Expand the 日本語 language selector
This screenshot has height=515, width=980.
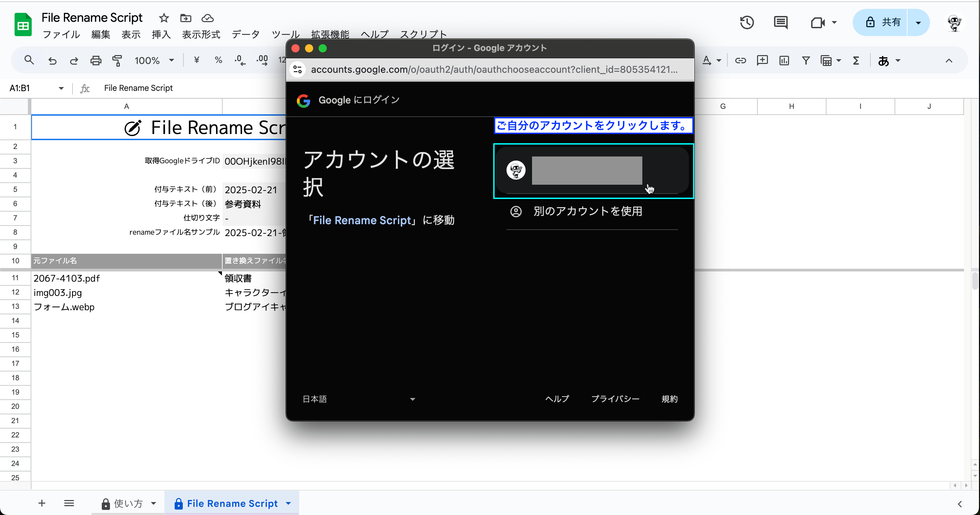359,399
